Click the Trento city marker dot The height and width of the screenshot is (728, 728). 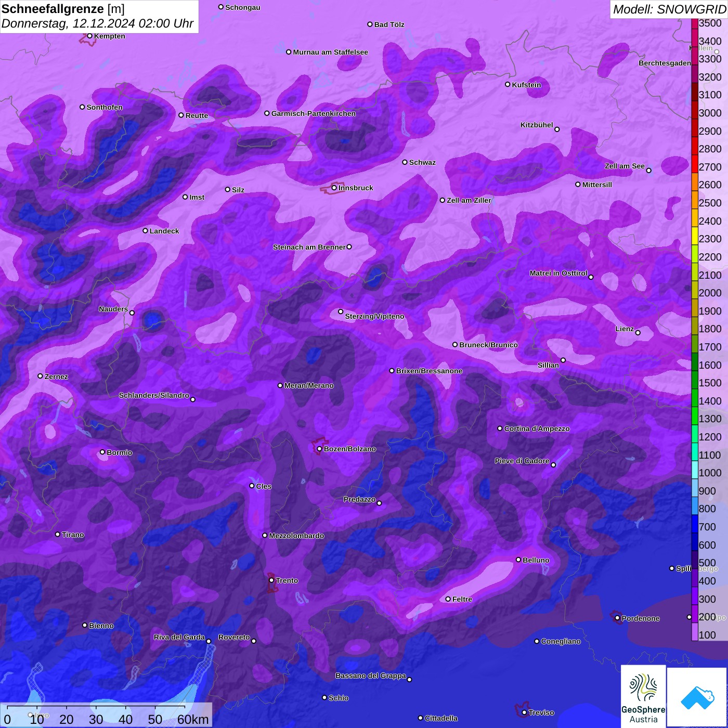point(271,580)
